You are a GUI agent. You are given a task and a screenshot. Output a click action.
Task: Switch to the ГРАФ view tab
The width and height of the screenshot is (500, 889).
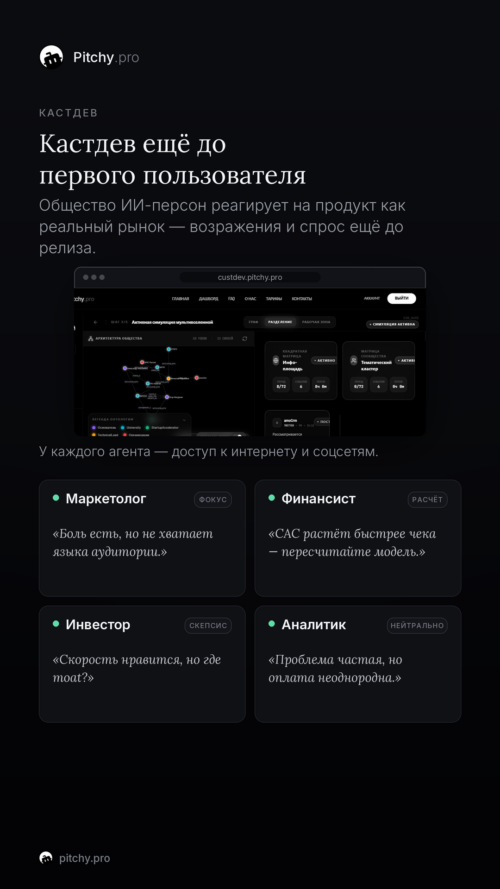[x=253, y=322]
